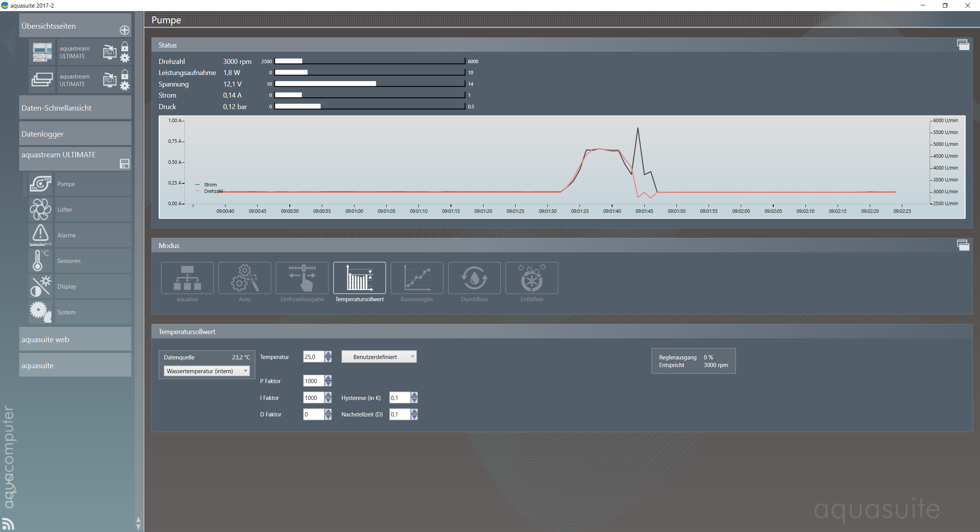Viewport: 980px width, 532px height.
Task: Select the Auto mode icon
Action: coord(245,278)
